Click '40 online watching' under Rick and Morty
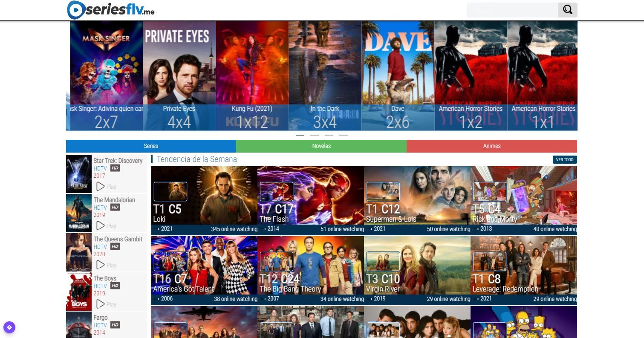This screenshot has width=644, height=338. pos(555,229)
